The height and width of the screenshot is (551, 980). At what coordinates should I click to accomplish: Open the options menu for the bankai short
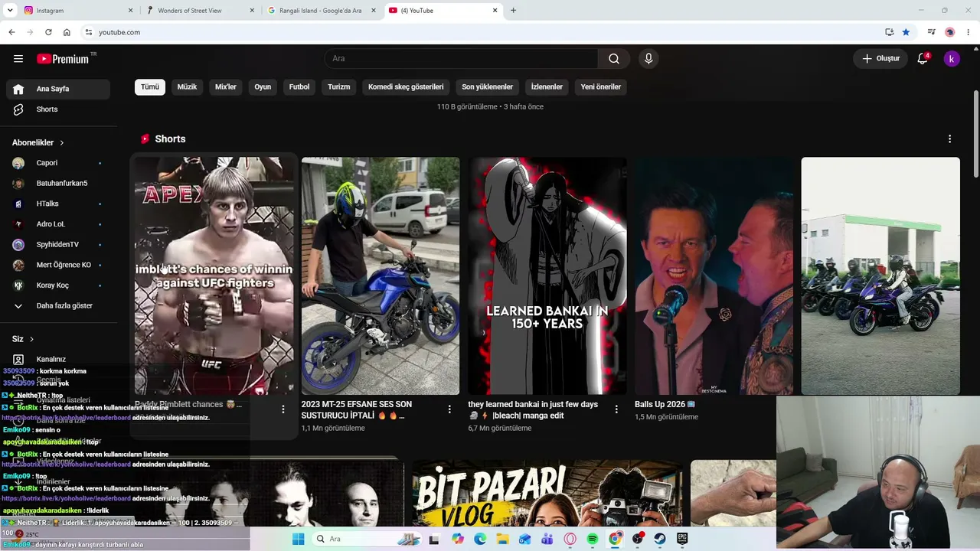point(616,409)
